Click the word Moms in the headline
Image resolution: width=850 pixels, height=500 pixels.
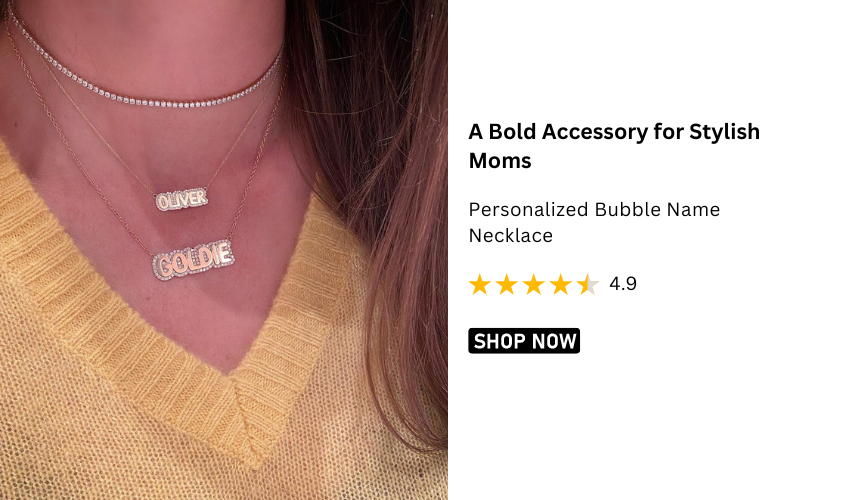coord(500,161)
